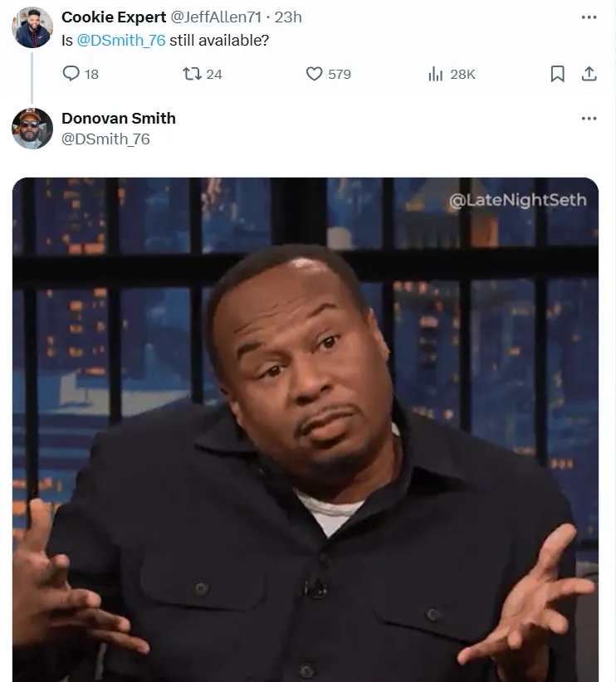Screen dimensions: 616x682
Task: Open Donovan Smith's profile avatar
Action: click(x=32, y=129)
